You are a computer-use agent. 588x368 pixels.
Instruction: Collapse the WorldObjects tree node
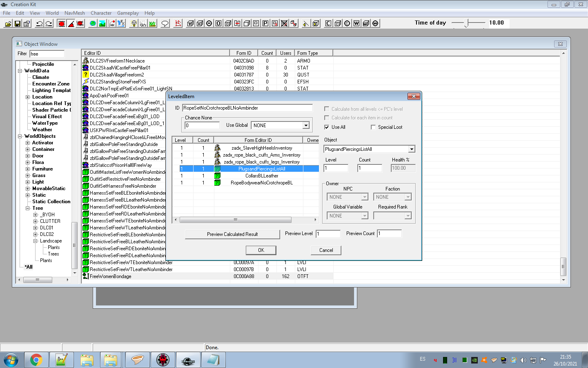point(20,136)
